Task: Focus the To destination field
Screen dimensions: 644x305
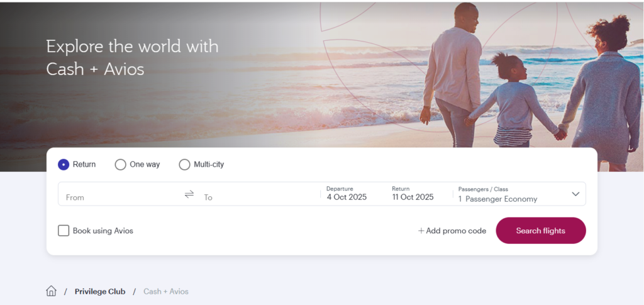Action: [x=258, y=197]
